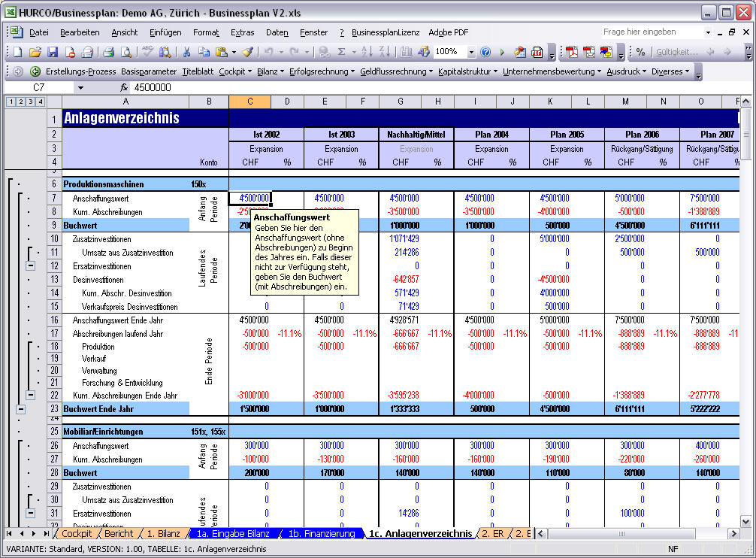Image resolution: width=756 pixels, height=558 pixels.
Task: Click the Drawing shapes icon
Action: point(424,52)
